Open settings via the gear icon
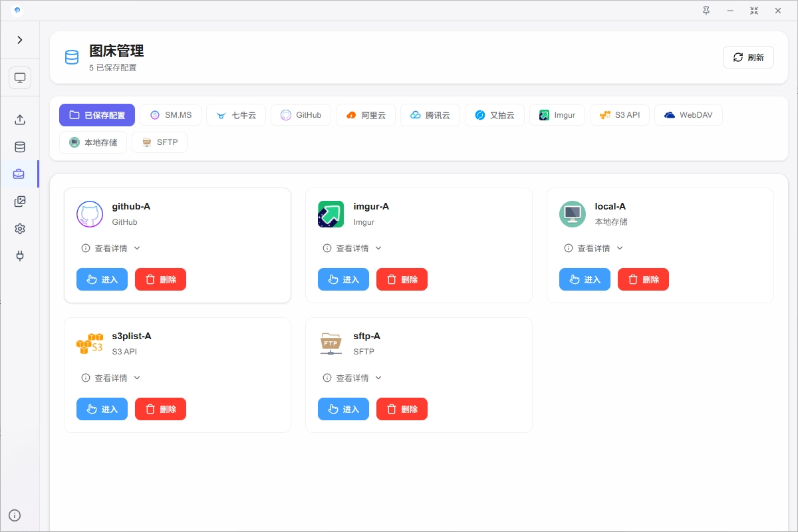 [20, 228]
